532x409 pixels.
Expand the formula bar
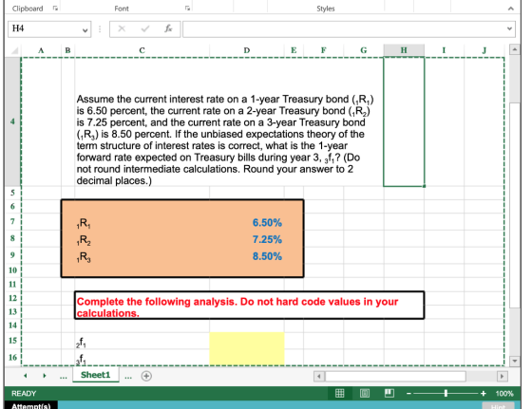pyautogui.click(x=509, y=28)
